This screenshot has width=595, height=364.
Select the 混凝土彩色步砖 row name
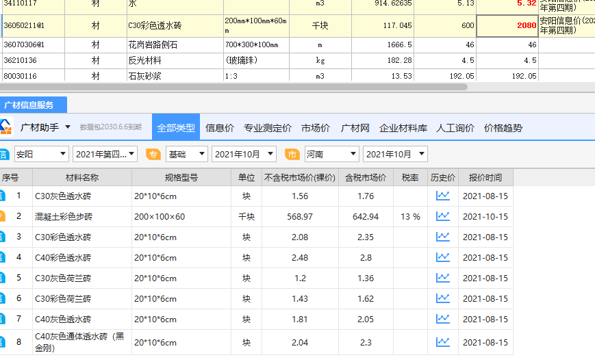[64, 216]
